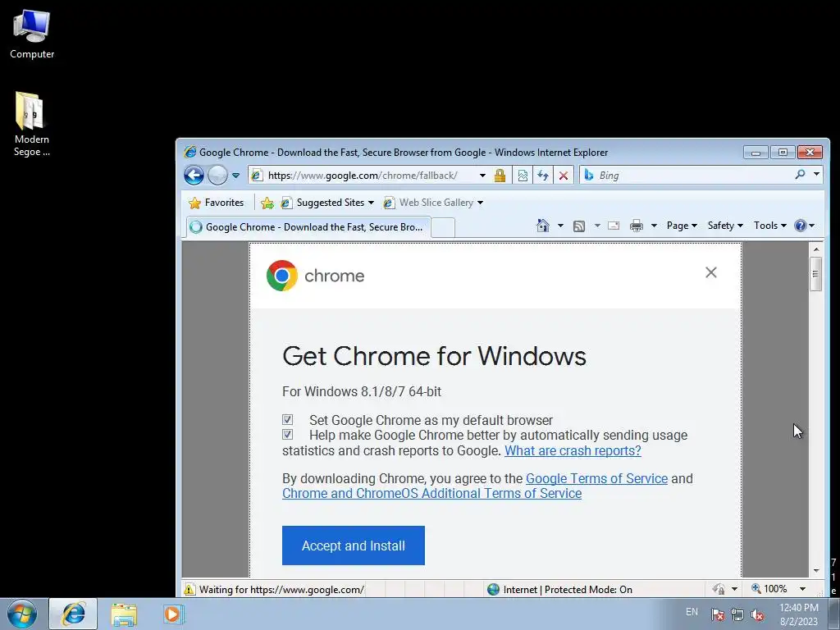Click the Forward navigation button
This screenshot has width=840, height=630.
click(x=217, y=176)
